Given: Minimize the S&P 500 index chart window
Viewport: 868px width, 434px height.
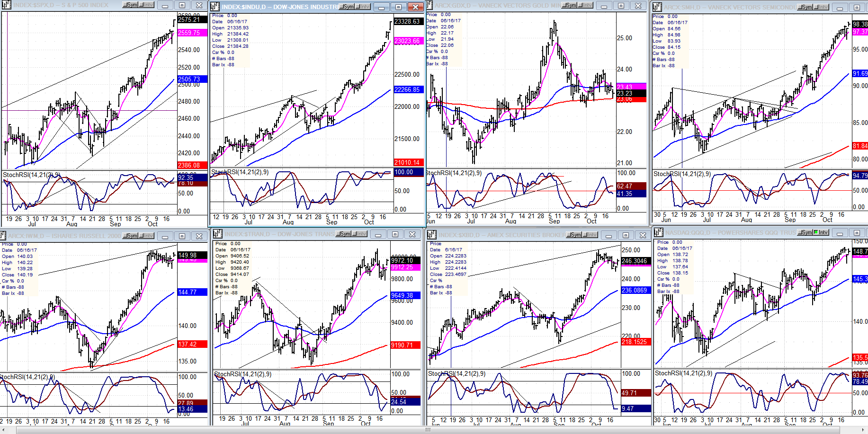Looking at the screenshot, I should 165,6.
